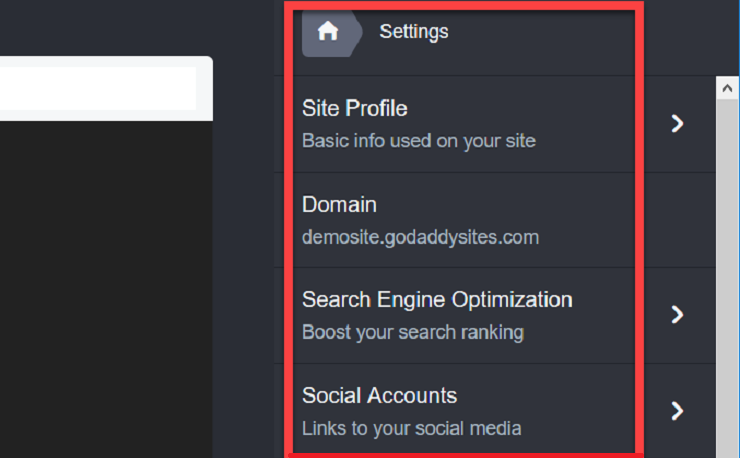Screen dimensions: 740x458
Task: Expand Site Profile using its chevron arrow
Action: click(x=677, y=124)
